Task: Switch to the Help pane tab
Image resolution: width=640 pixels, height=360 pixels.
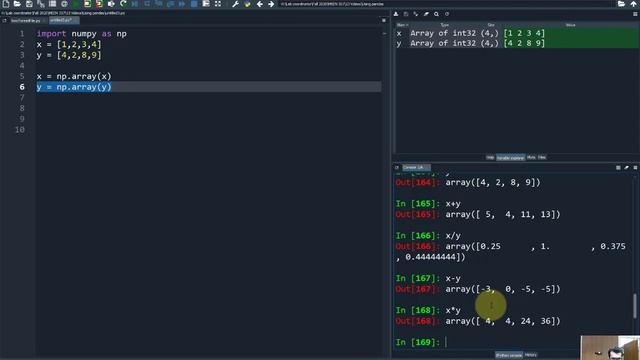Action: (490, 158)
